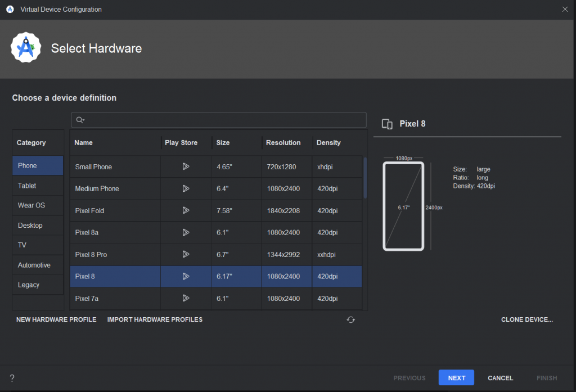Click NEW HARDWARE PROFILE
This screenshot has height=392, width=576.
56,319
